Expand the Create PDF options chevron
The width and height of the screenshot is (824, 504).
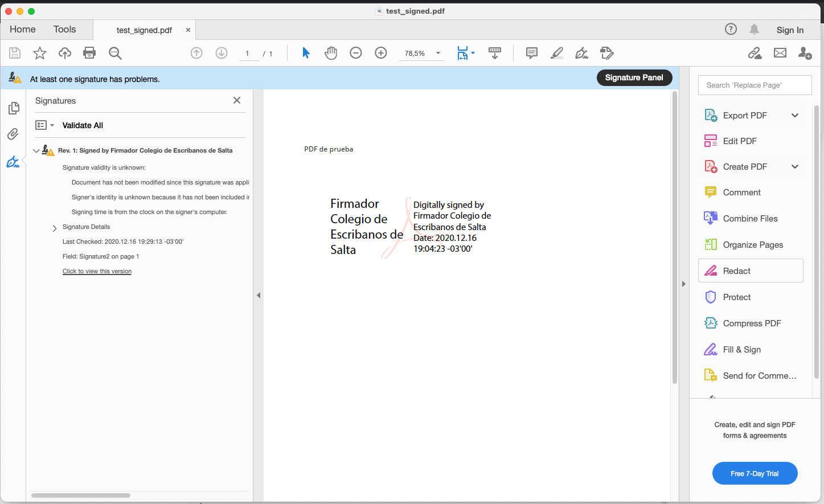coord(795,166)
